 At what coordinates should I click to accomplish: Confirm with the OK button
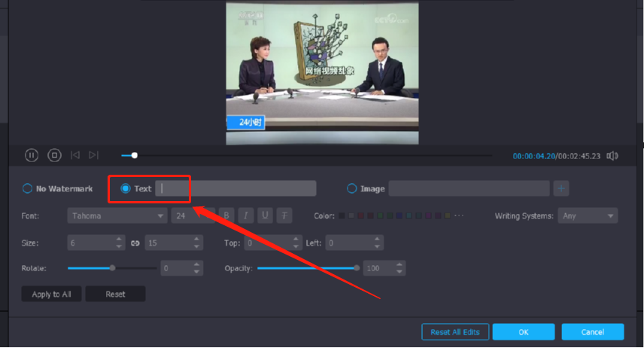[x=524, y=332]
